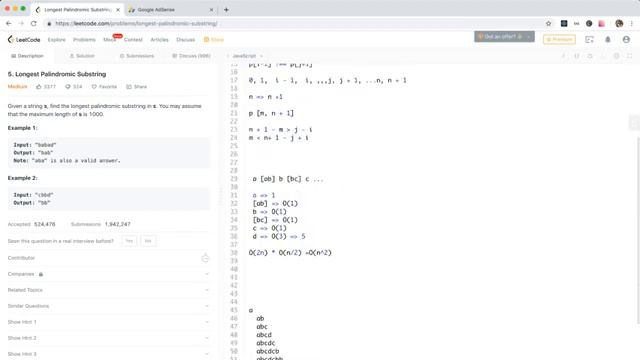Click the editor line 'a [ab] b [bc] c ...'
The width and height of the screenshot is (640, 360).
tap(288, 179)
